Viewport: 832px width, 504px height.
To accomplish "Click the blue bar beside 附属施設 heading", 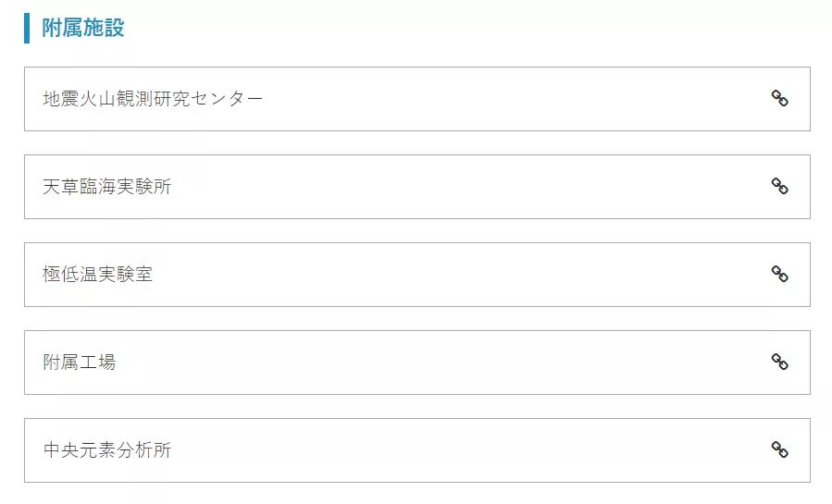I will (x=27, y=28).
